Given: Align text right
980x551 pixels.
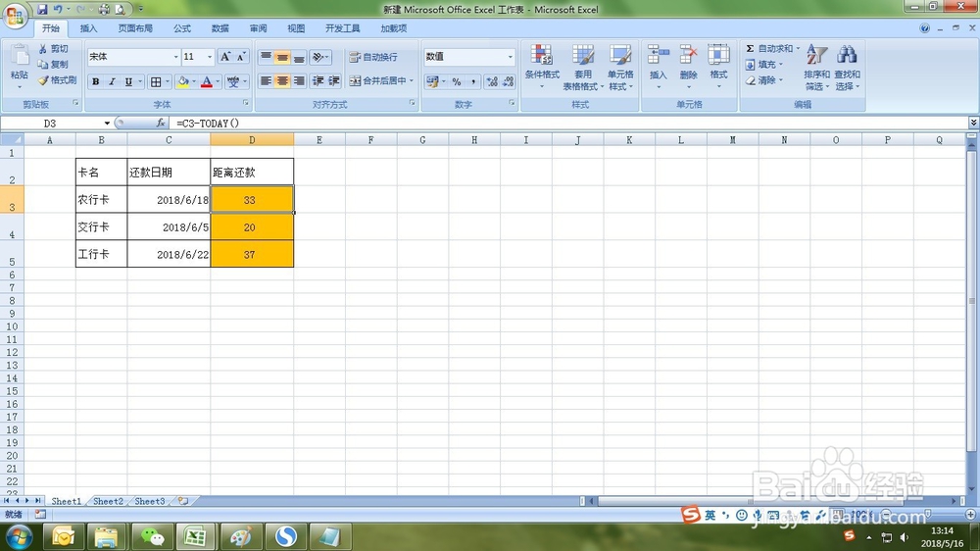Looking at the screenshot, I should 299,80.
